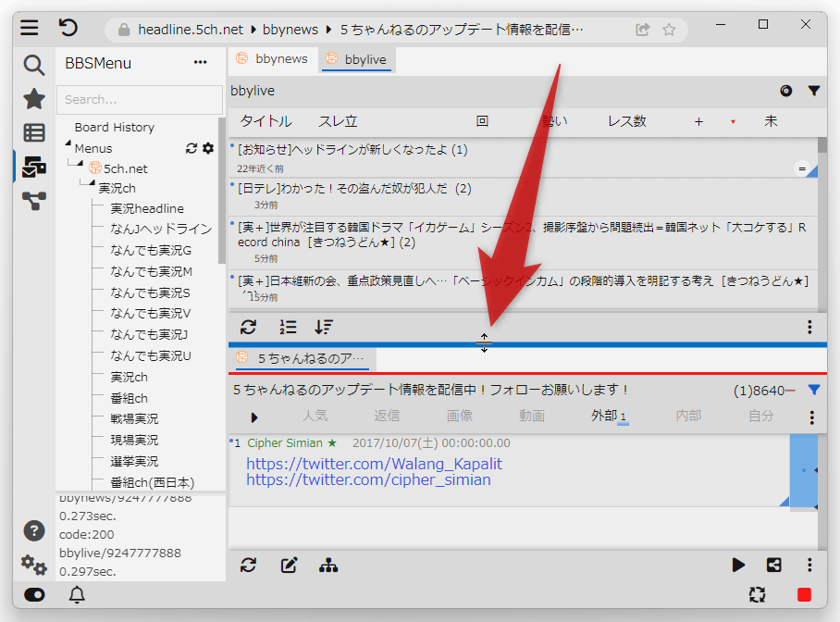The image size is (840, 622).
Task: Reload the bbylive thread list
Action: click(248, 327)
